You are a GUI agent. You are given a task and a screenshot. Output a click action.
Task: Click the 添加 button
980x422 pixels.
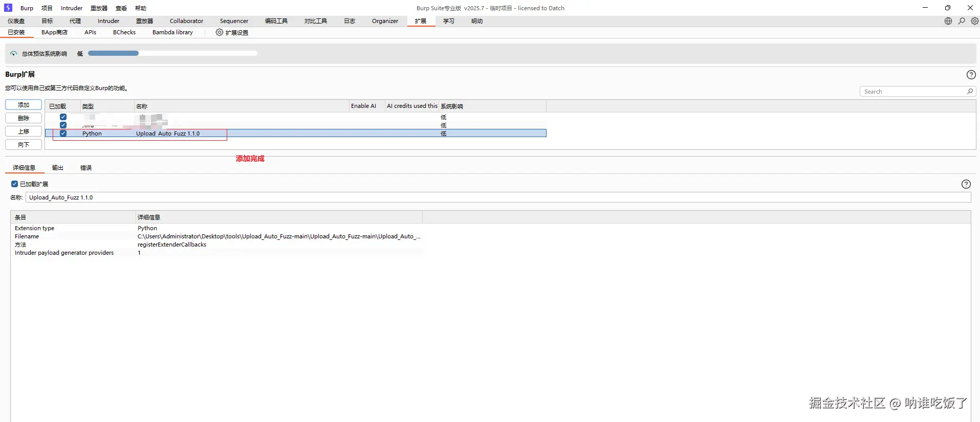(x=24, y=105)
